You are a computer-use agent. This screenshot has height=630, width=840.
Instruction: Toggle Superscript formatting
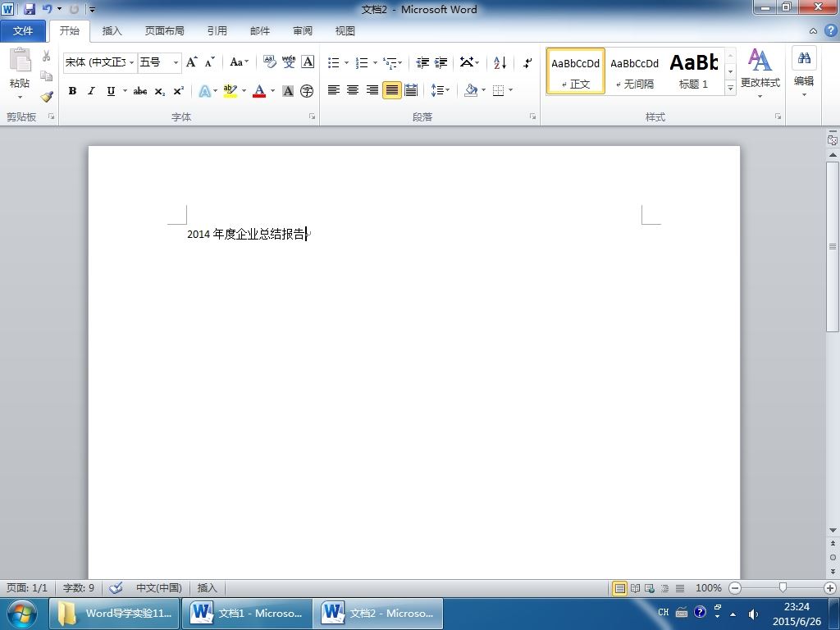pyautogui.click(x=178, y=91)
